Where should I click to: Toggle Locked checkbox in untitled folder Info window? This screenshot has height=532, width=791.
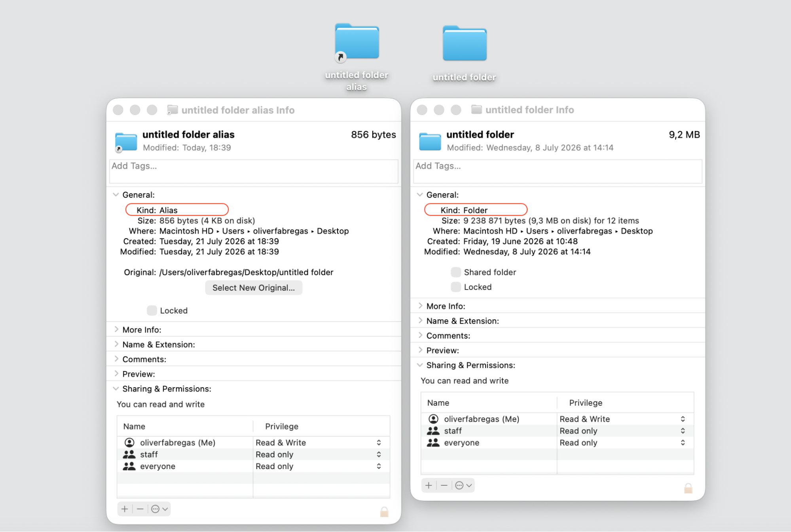click(x=455, y=287)
